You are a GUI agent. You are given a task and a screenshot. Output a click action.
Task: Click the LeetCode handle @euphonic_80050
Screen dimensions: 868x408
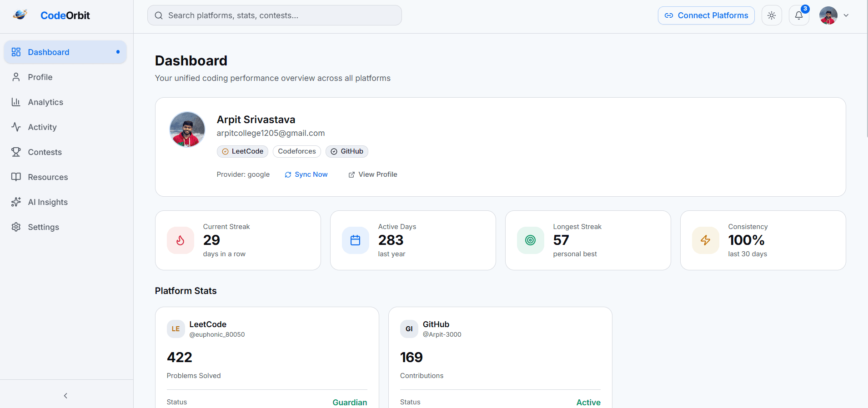(217, 334)
